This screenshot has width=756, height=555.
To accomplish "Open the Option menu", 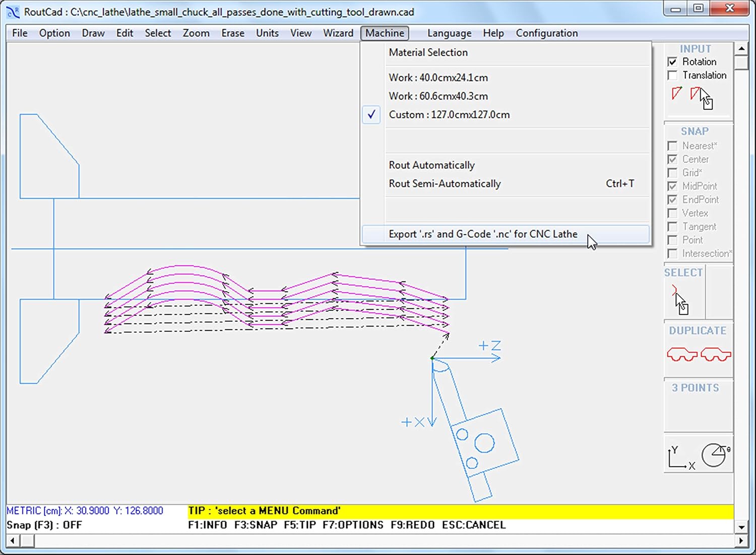I will click(54, 33).
